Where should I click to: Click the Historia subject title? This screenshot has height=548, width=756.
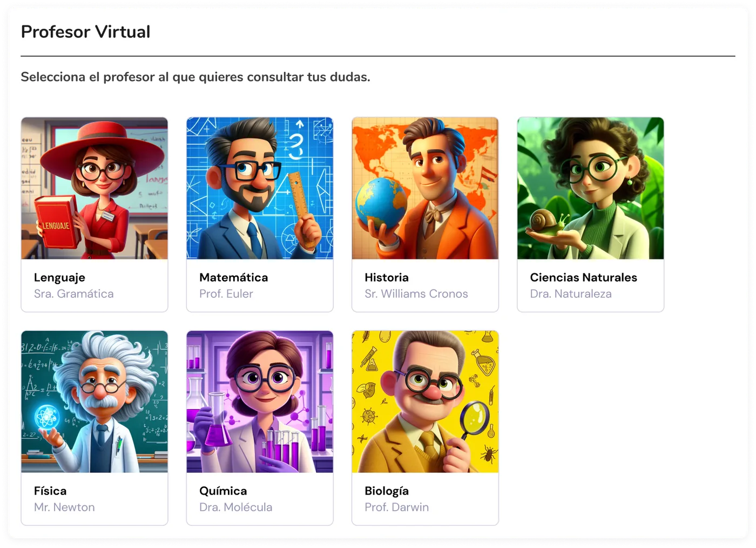[x=387, y=277]
